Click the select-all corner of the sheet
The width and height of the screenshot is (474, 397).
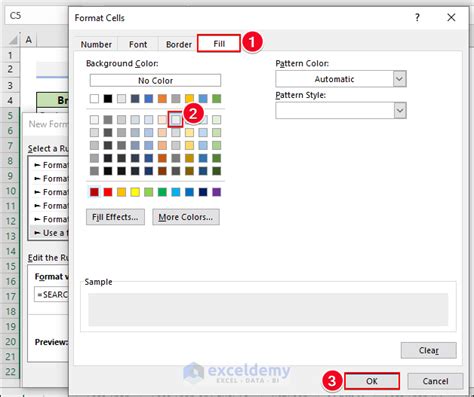(x=12, y=40)
